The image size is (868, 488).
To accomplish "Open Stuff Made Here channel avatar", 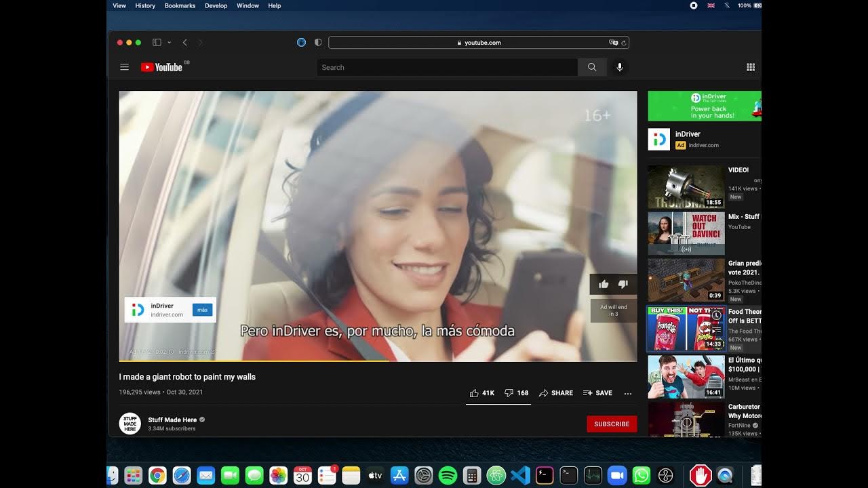I will click(130, 424).
